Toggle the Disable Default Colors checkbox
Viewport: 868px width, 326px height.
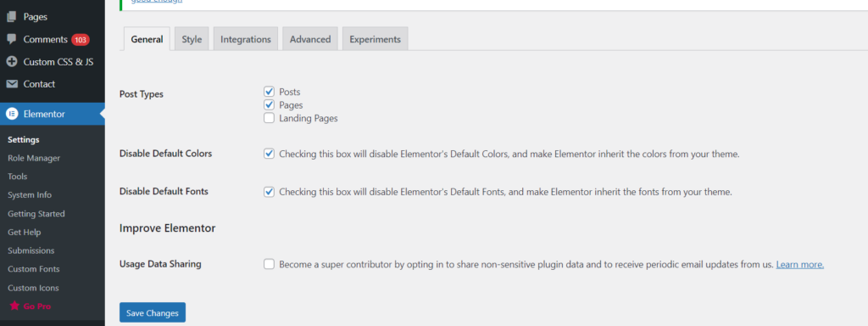[x=269, y=154]
